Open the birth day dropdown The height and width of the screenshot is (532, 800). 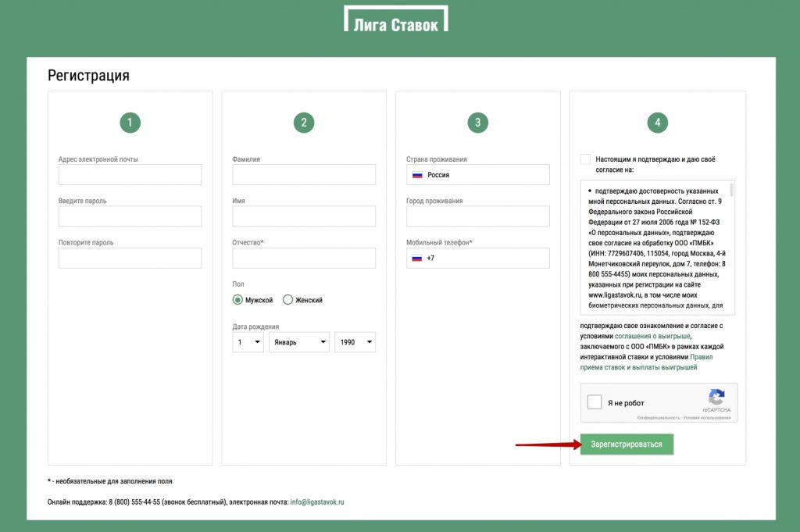(248, 342)
